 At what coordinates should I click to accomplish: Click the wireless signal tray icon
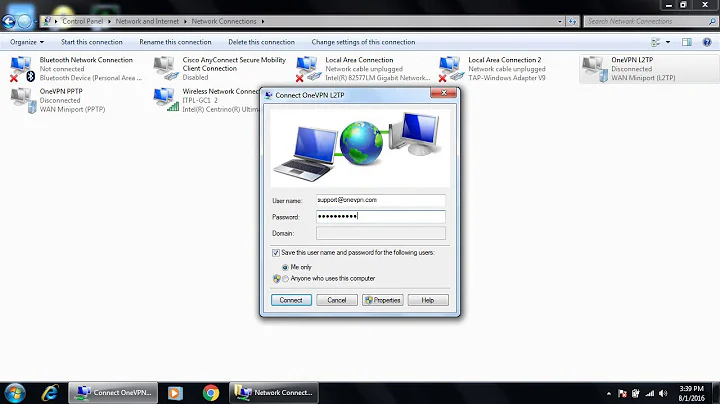pyautogui.click(x=650, y=393)
